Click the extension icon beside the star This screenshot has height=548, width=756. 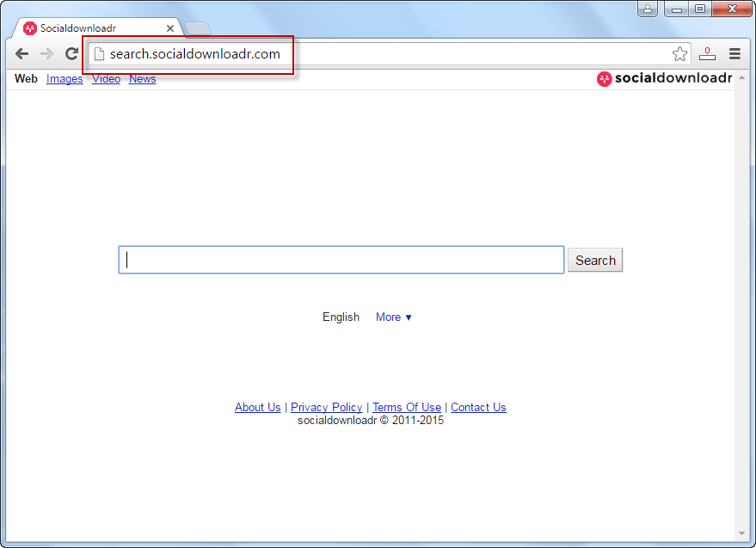click(707, 53)
